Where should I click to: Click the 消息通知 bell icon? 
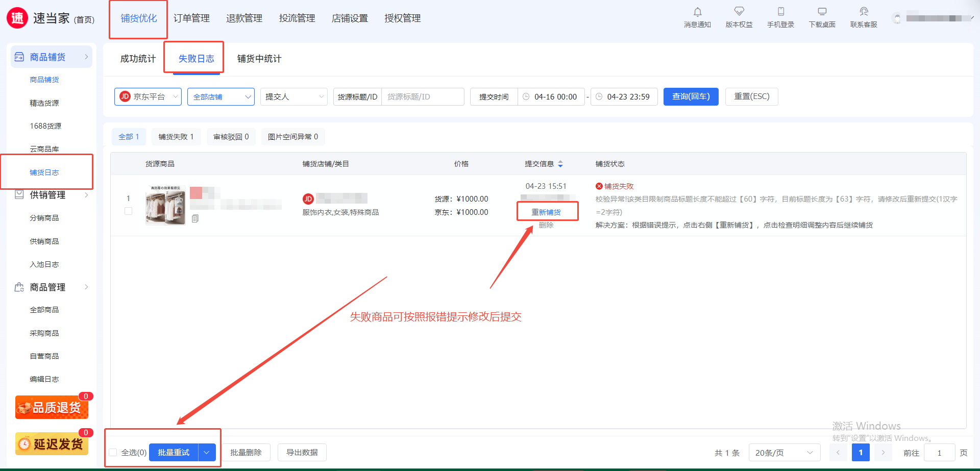(x=697, y=12)
